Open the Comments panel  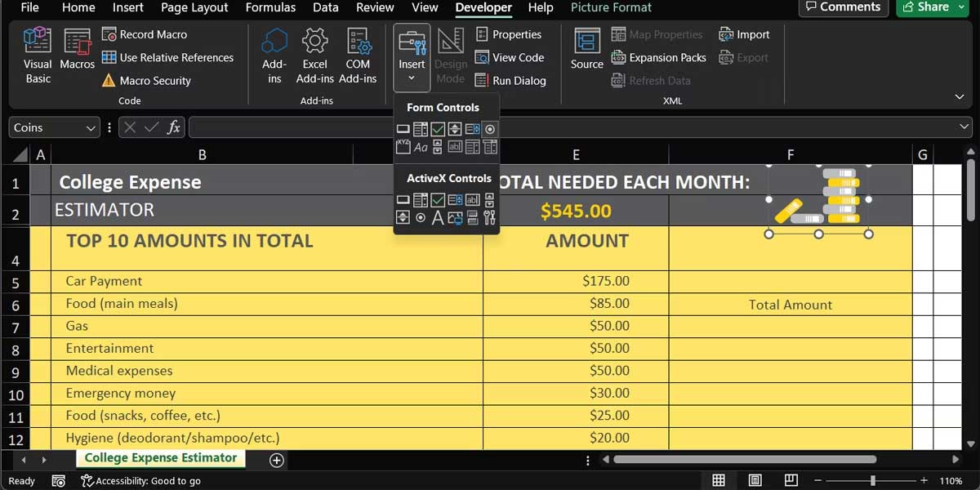pos(843,7)
